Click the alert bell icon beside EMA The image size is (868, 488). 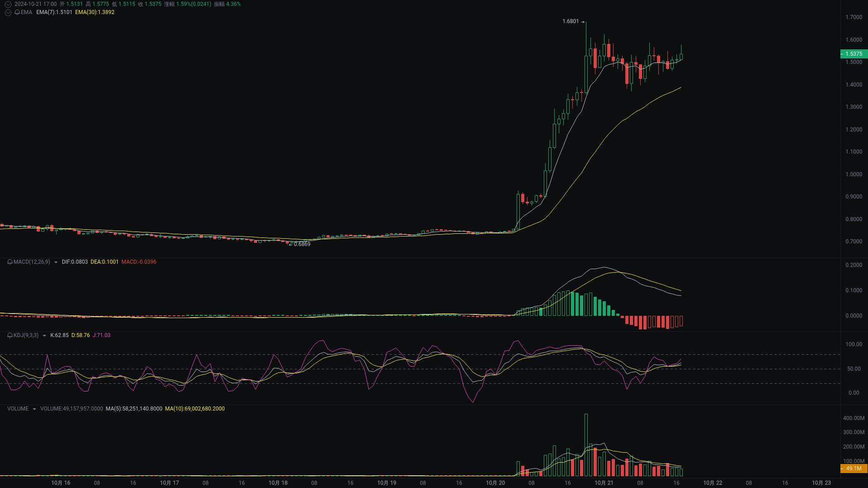[17, 12]
